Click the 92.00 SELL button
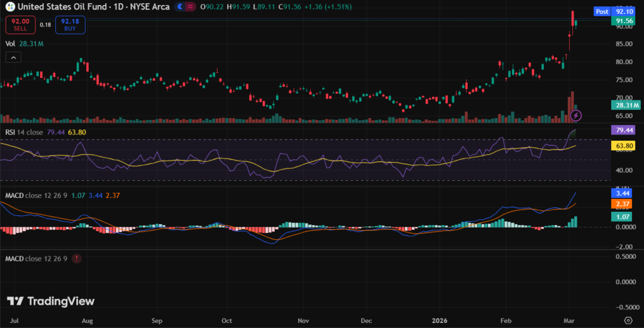The image size is (644, 328). [19, 25]
